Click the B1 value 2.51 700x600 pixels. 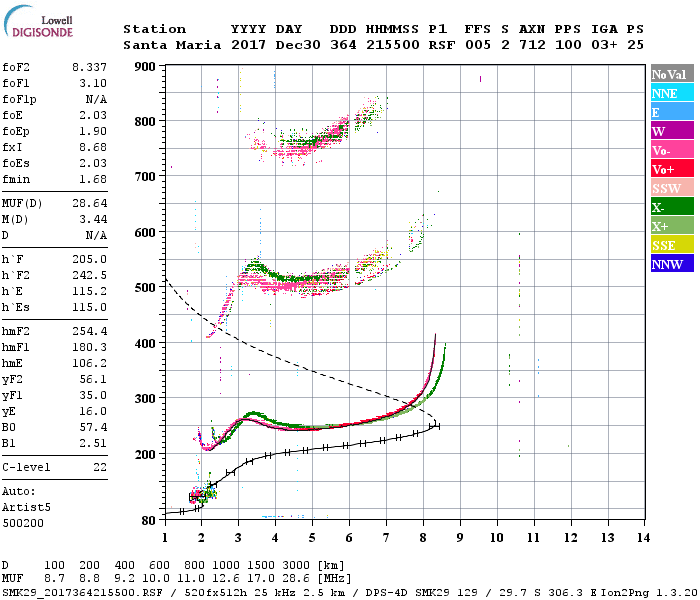[93, 443]
